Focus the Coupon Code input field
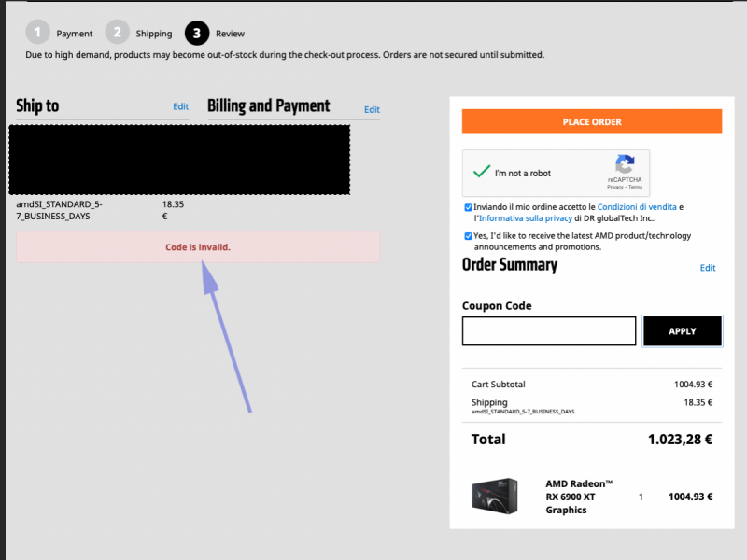 coord(549,331)
